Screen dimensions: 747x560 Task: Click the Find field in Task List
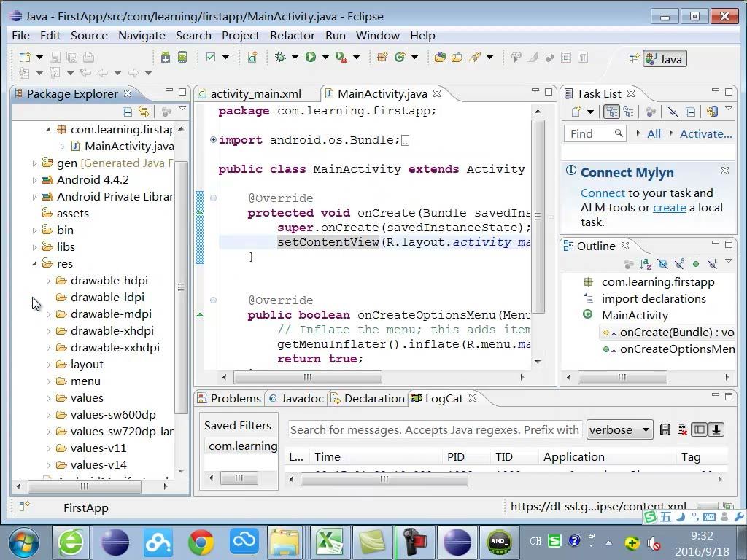[x=595, y=134]
